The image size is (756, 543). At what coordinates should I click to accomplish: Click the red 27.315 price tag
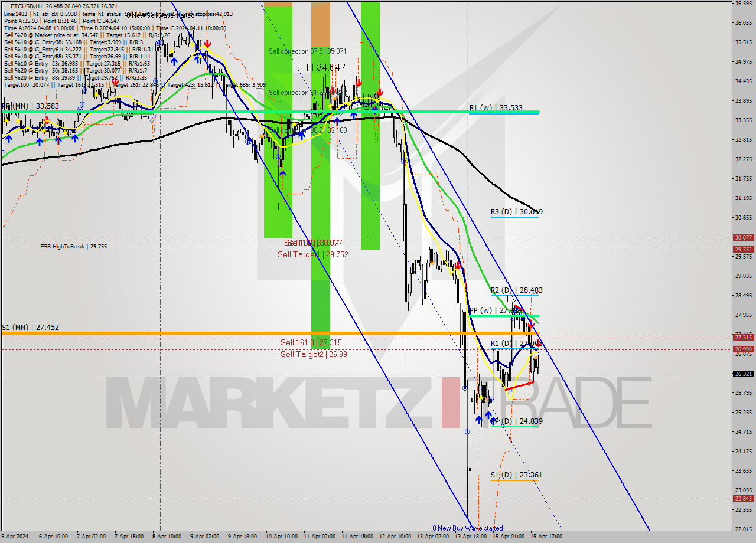[x=743, y=337]
